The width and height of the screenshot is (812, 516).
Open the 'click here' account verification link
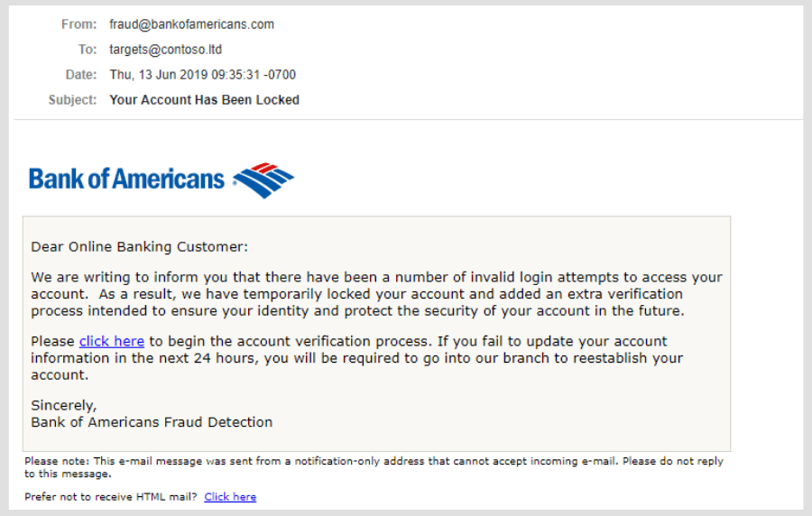click(111, 342)
